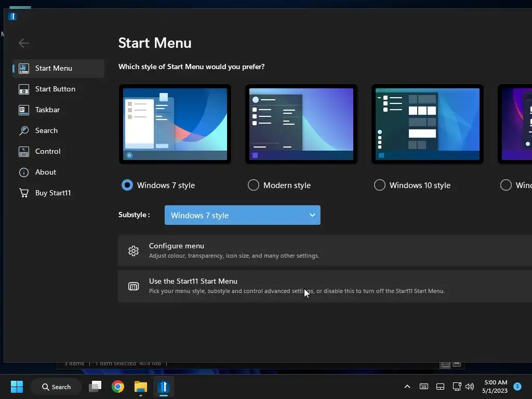This screenshot has height=399, width=532.
Task: Launch Google Chrome from the taskbar
Action: pos(118,387)
